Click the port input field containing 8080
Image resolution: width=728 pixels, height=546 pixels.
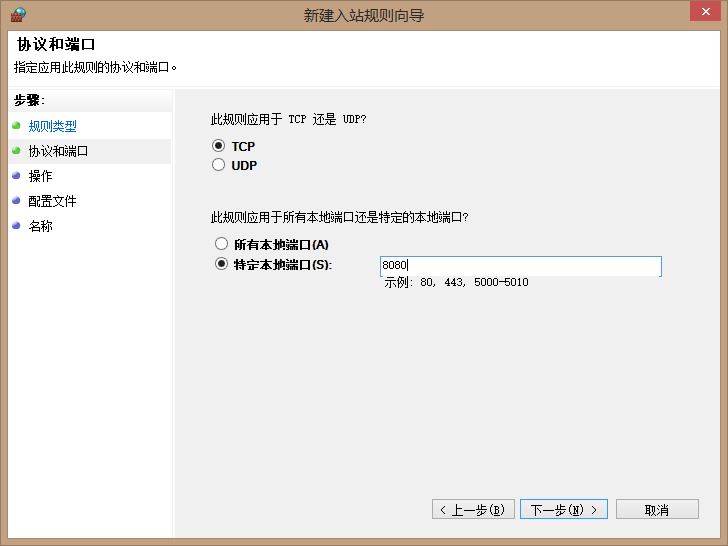pos(520,266)
